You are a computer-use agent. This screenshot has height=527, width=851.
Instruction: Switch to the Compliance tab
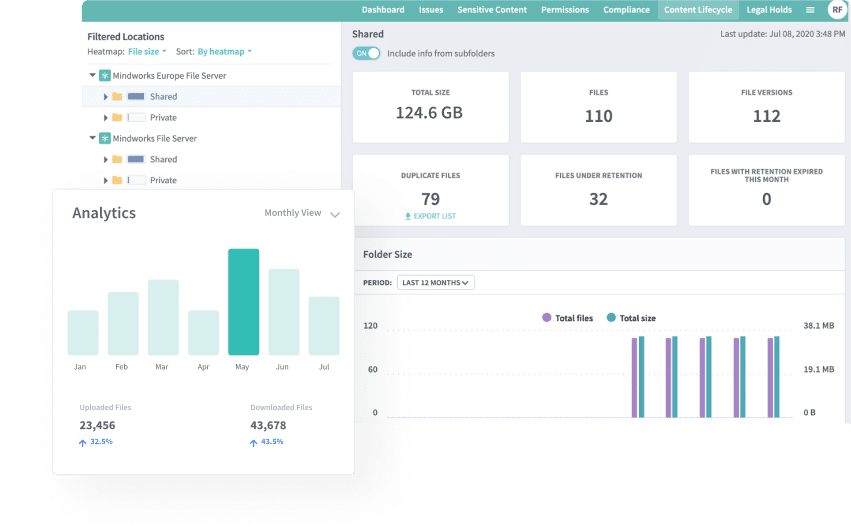(626, 10)
